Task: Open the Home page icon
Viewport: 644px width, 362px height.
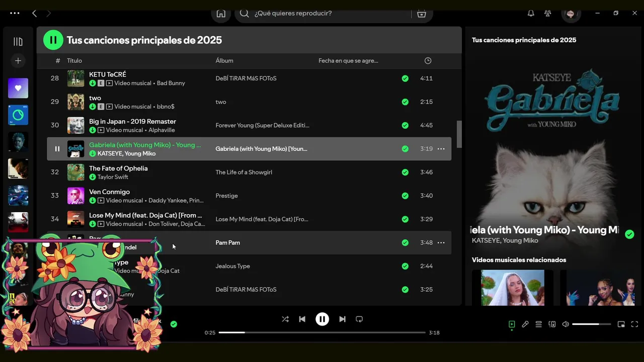Action: click(x=221, y=14)
